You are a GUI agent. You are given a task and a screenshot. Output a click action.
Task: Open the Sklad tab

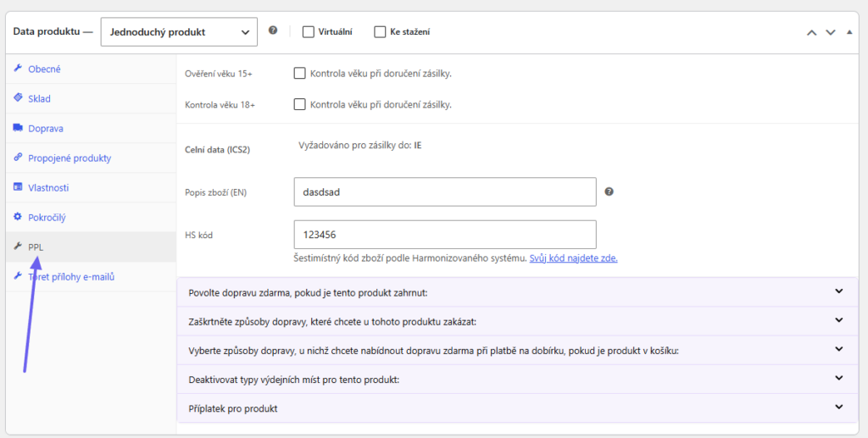tap(92, 98)
